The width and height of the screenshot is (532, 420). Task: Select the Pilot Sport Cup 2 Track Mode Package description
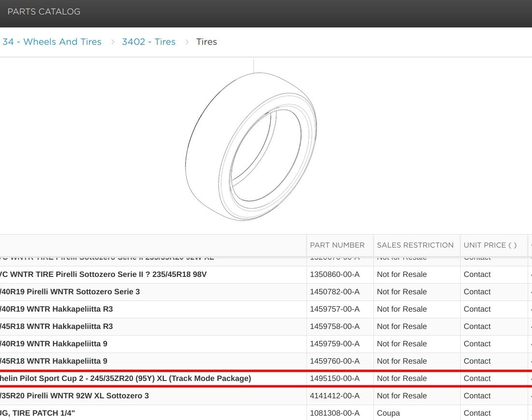(126, 378)
